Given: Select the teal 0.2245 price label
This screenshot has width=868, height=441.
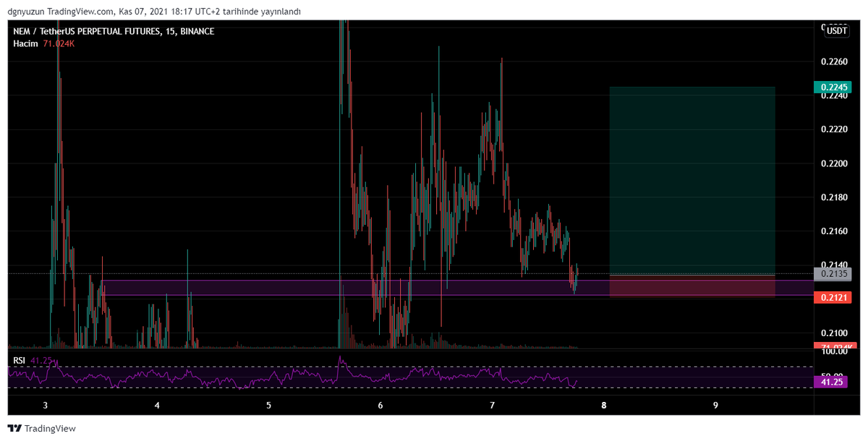Looking at the screenshot, I should click(833, 86).
